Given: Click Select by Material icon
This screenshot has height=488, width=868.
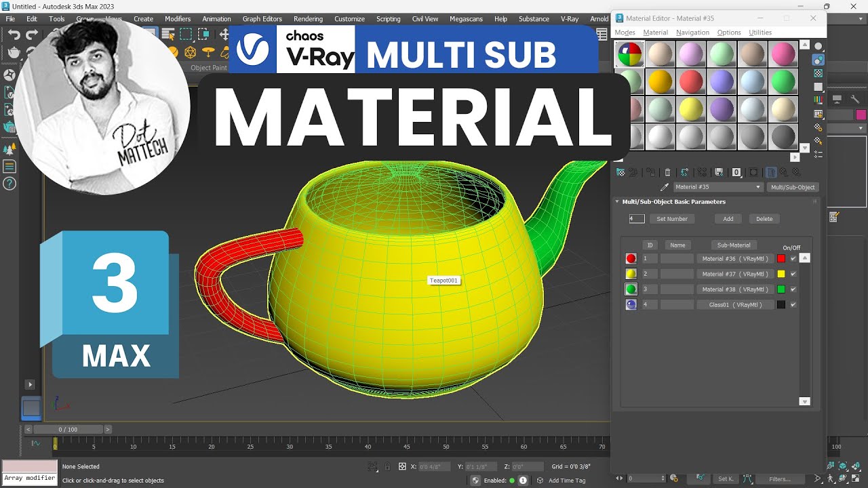Looking at the screenshot, I should point(818,140).
